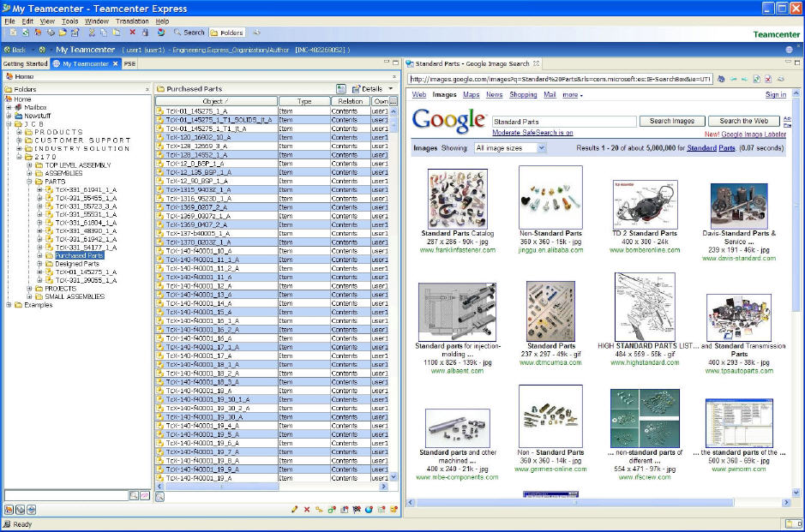Image resolution: width=805 pixels, height=532 pixels.
Task: Expand the SMALL ASSEMBLIES folder node
Action: pos(29,296)
